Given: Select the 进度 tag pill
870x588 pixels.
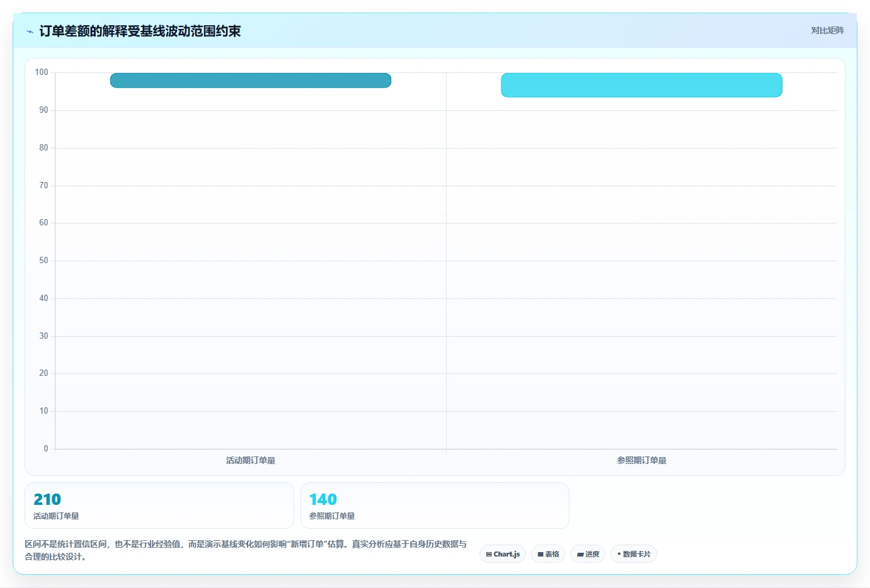Looking at the screenshot, I should click(588, 554).
